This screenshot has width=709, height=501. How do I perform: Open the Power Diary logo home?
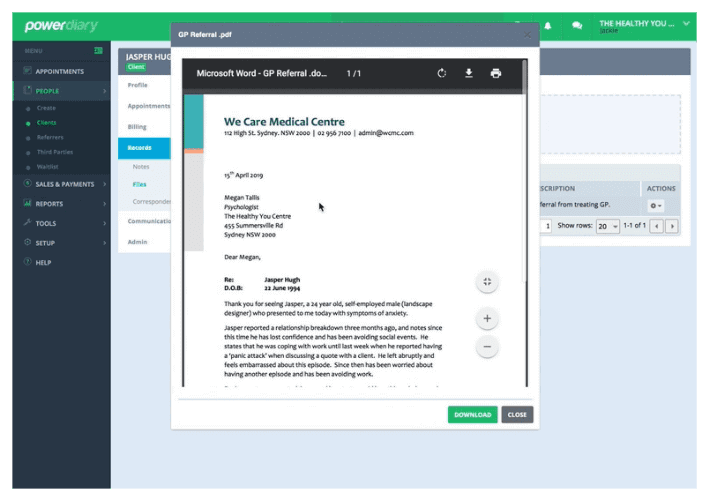click(x=61, y=25)
